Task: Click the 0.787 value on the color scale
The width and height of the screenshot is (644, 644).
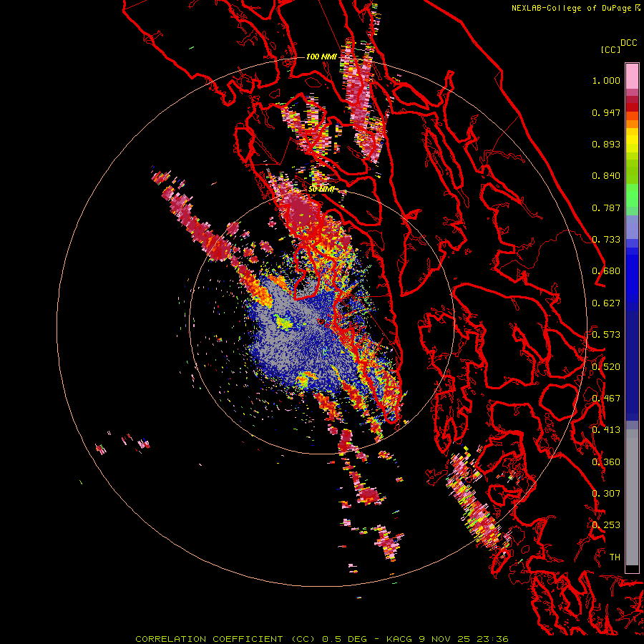Action: click(606, 208)
